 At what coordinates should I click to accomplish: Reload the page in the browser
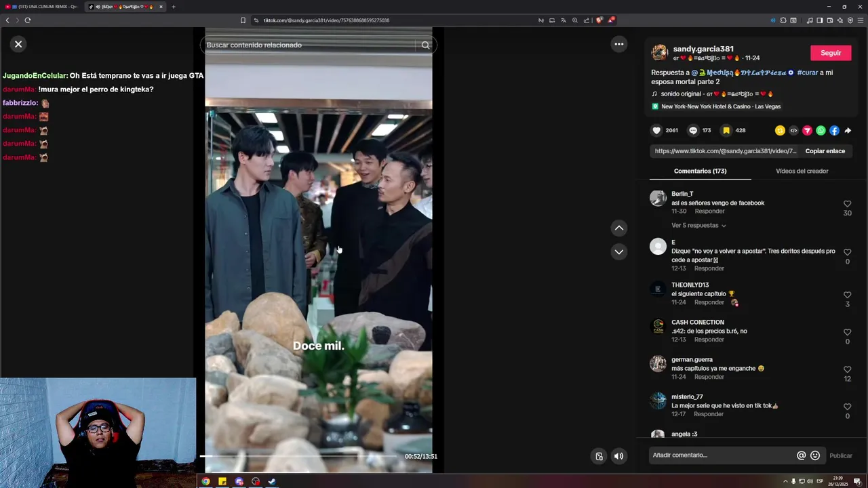click(x=27, y=20)
